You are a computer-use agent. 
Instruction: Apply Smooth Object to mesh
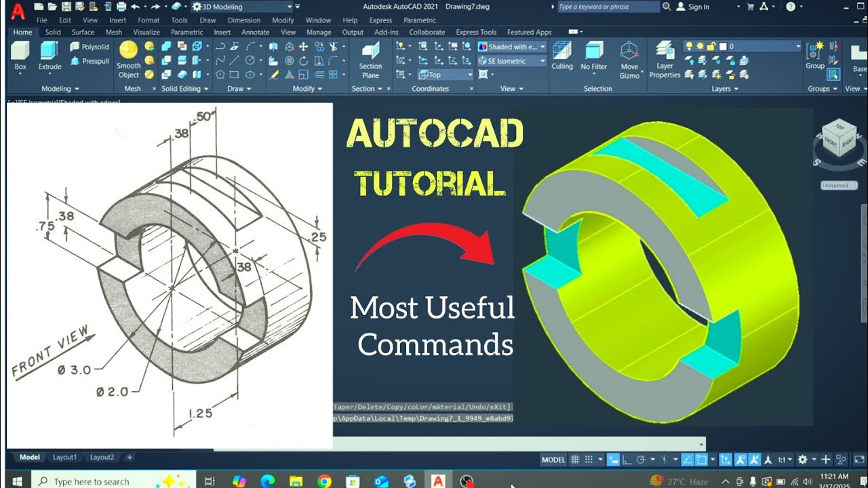[x=129, y=60]
